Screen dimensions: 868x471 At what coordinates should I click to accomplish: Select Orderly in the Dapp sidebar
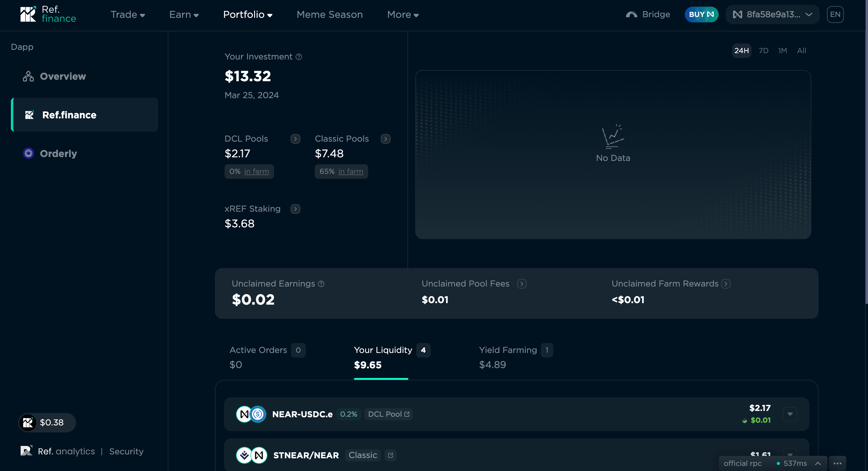pyautogui.click(x=49, y=153)
